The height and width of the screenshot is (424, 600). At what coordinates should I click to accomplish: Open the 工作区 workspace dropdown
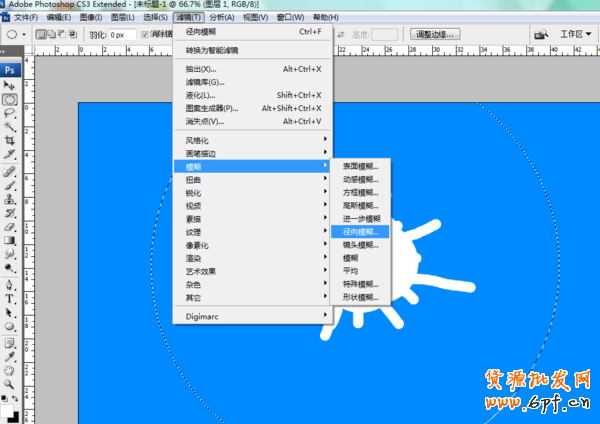pyautogui.click(x=575, y=34)
